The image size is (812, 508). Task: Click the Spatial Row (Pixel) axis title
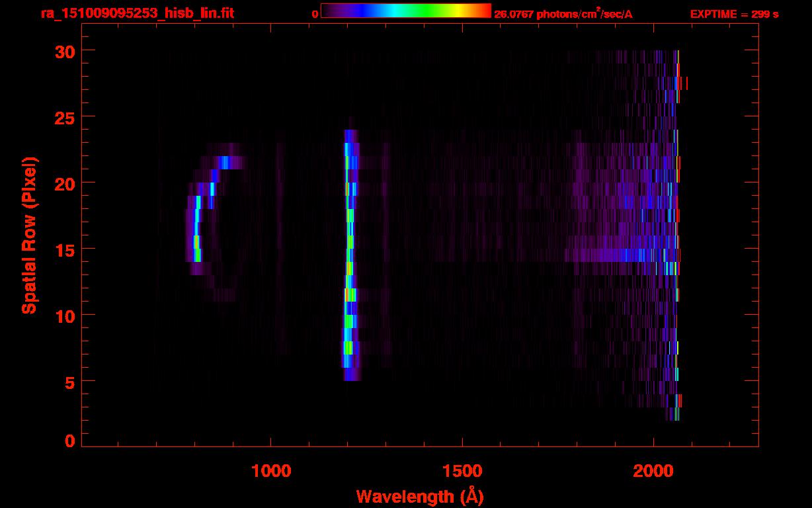[x=28, y=235]
